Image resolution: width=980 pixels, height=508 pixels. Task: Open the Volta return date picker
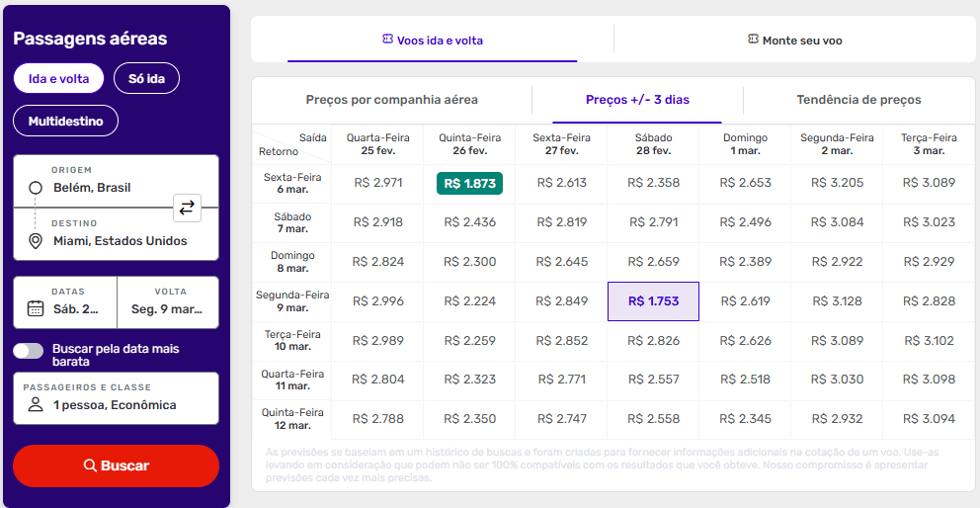click(x=167, y=301)
